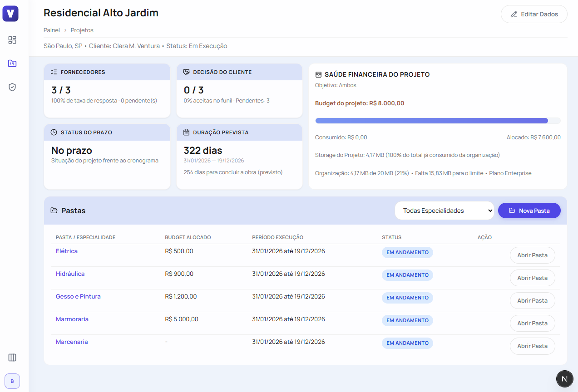Go to Painel in the breadcrumb
578x392 pixels.
point(52,30)
